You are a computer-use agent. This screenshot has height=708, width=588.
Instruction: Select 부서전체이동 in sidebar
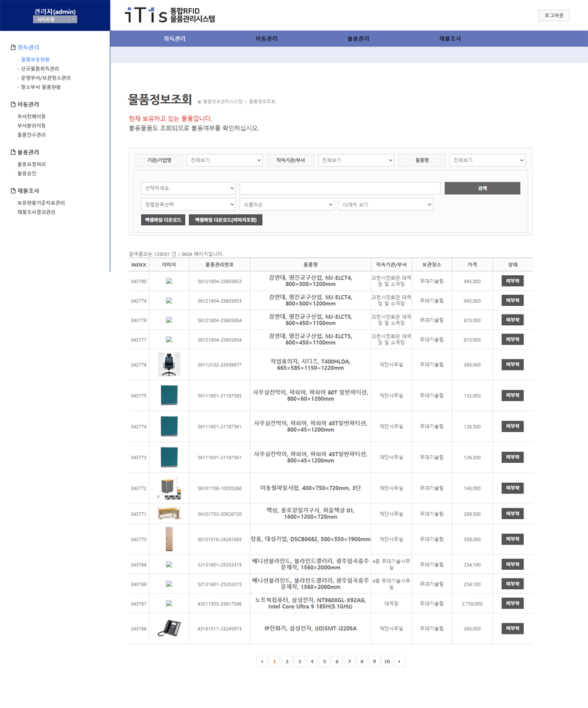(x=32, y=116)
